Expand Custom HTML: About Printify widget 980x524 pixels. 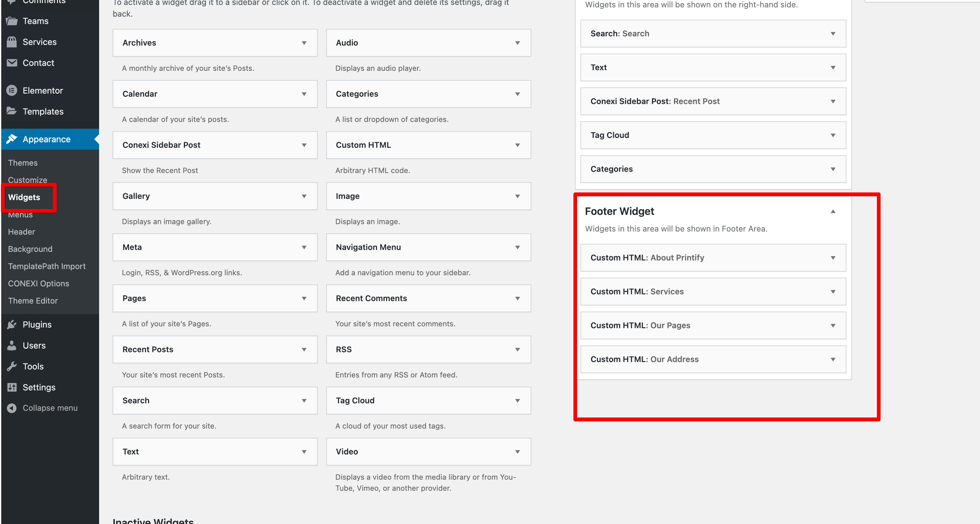pyautogui.click(x=833, y=258)
